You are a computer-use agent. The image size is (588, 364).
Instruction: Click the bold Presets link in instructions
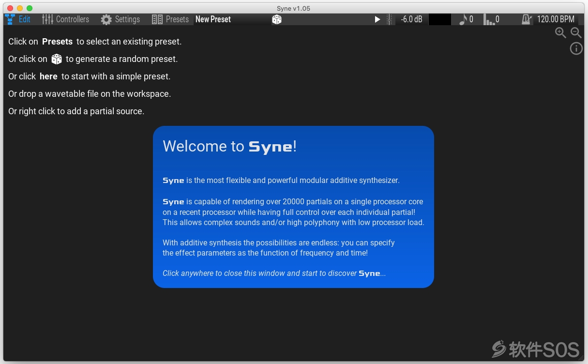(57, 42)
